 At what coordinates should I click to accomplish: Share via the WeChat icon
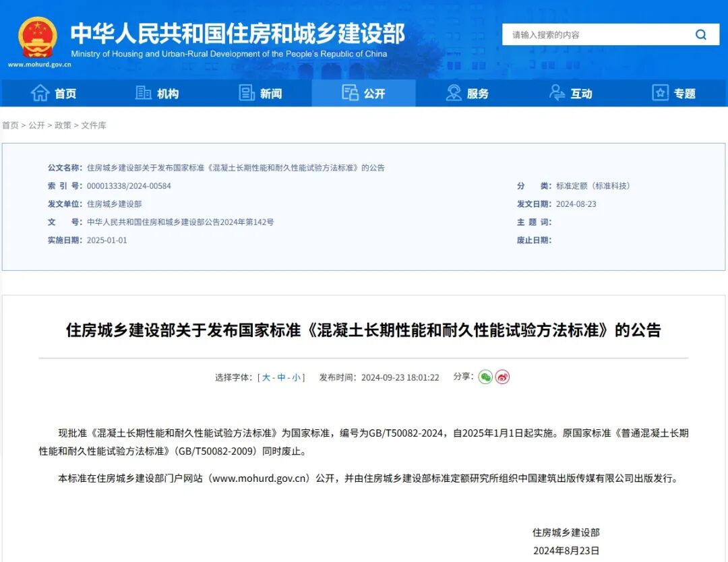[x=485, y=377]
